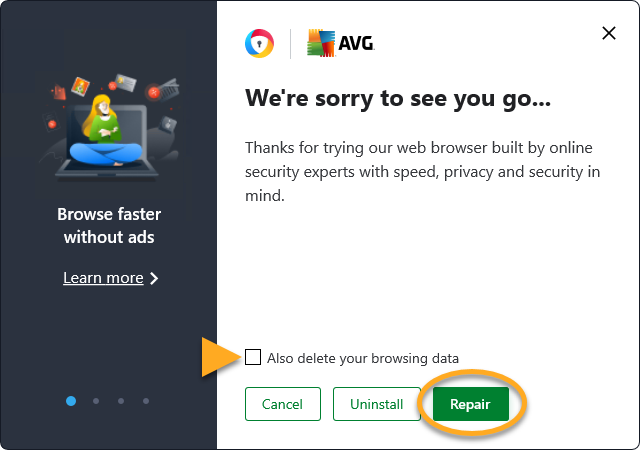
Task: Click the "We're sorry to see you go" heading
Action: 399,101
